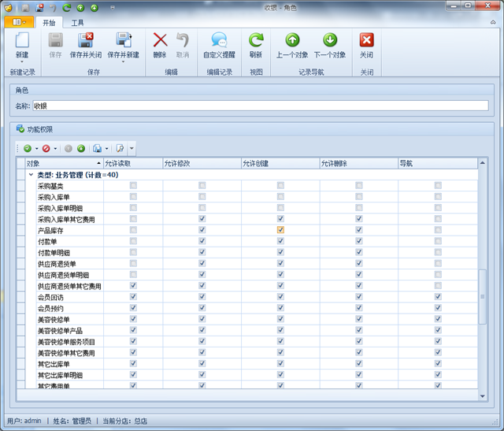Toggle 允许创建 for 美容快修单
The height and width of the screenshot is (431, 504).
[280, 319]
